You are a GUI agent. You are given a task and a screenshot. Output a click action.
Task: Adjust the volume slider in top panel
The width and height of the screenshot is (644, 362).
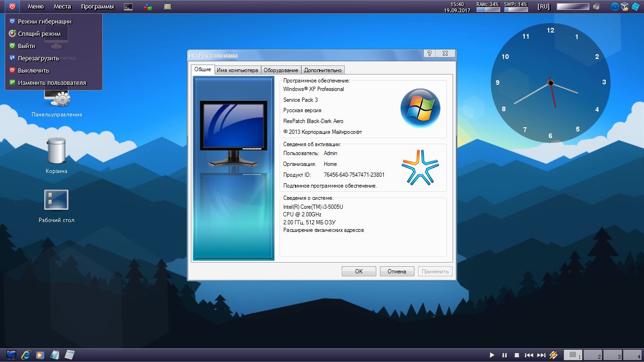point(573,7)
